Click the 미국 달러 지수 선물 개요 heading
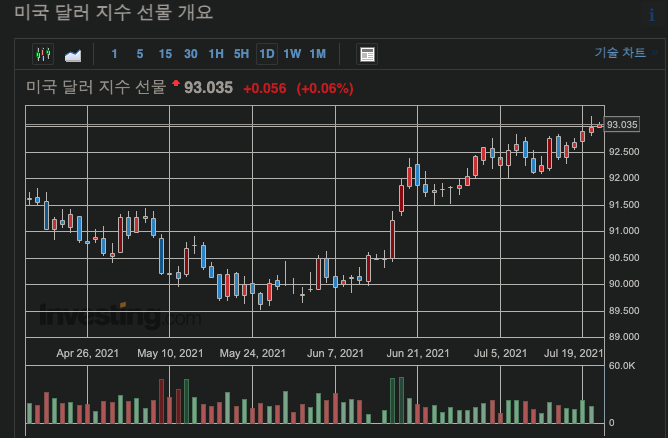The image size is (668, 438). pos(113,12)
